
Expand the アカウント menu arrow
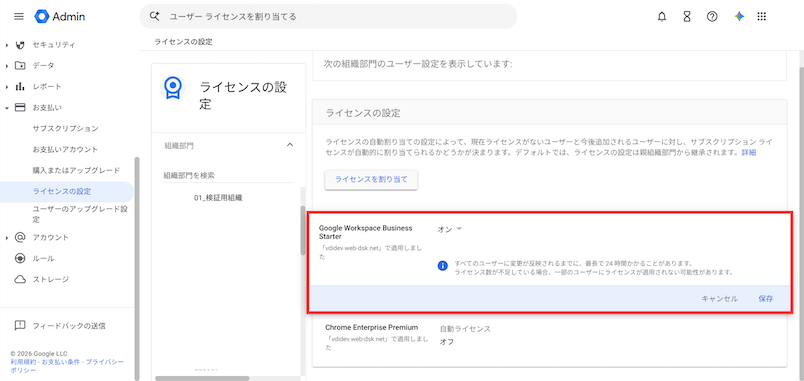pyautogui.click(x=7, y=238)
